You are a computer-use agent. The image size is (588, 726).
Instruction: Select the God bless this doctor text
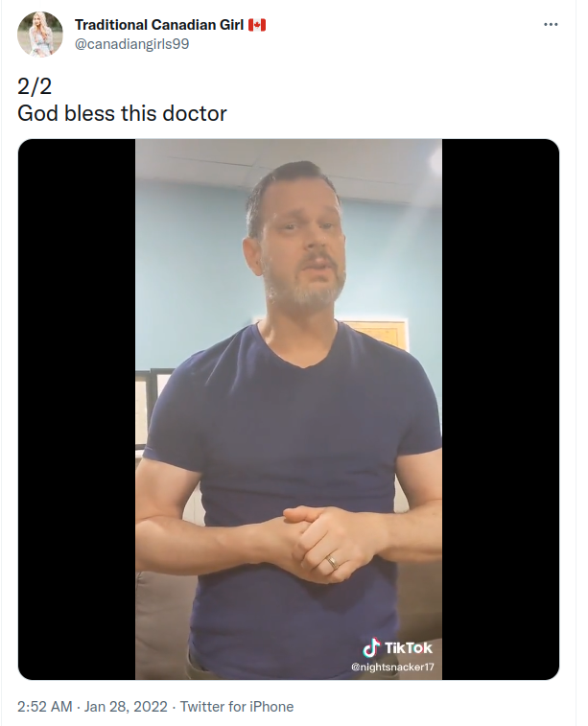pyautogui.click(x=122, y=113)
